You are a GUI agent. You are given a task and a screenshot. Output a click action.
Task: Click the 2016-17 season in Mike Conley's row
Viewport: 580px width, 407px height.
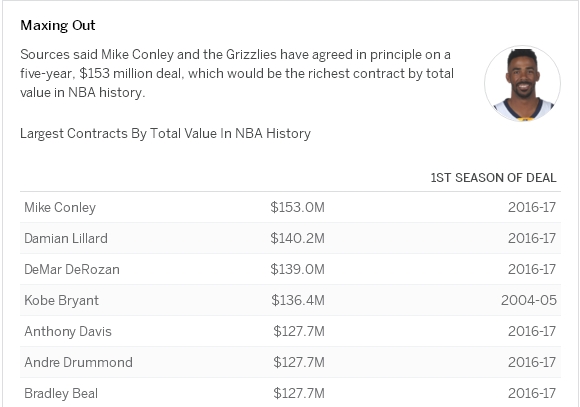pyautogui.click(x=532, y=207)
